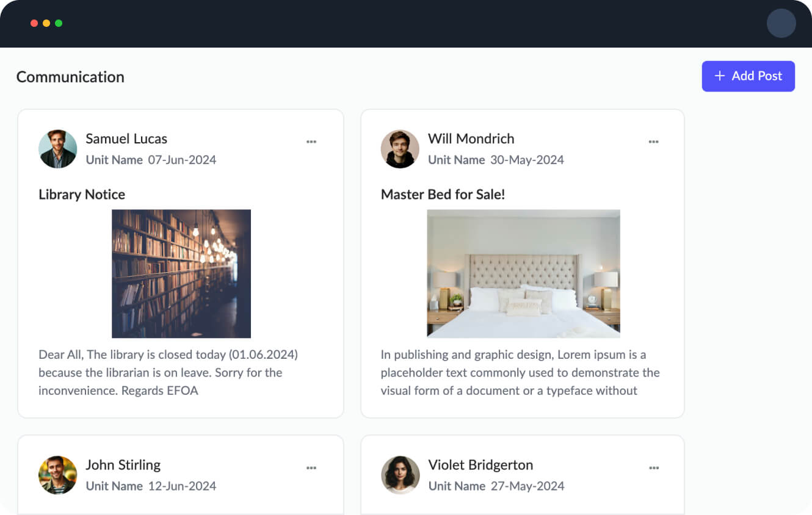Select the Samuel Lucas author name
The width and height of the screenshot is (812, 515).
coord(126,139)
